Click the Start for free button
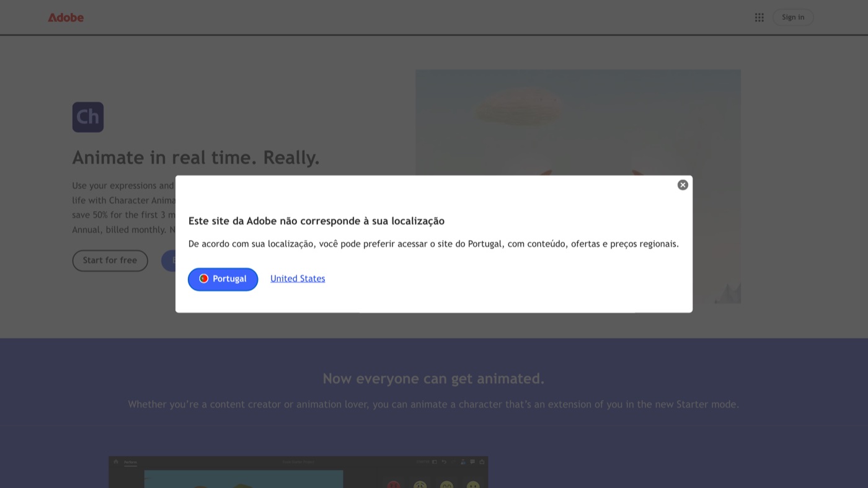The width and height of the screenshot is (868, 488). coord(110,260)
